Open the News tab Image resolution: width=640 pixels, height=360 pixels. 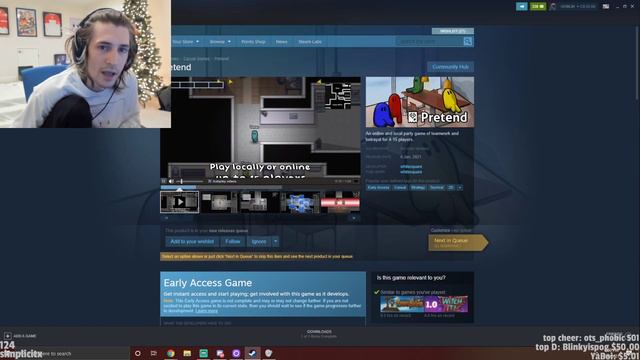281,42
